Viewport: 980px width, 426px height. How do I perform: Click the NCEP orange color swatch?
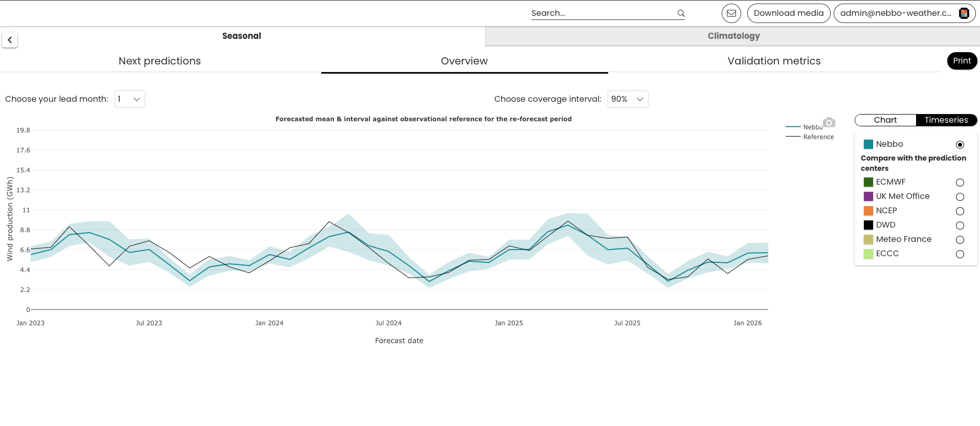pyautogui.click(x=868, y=211)
